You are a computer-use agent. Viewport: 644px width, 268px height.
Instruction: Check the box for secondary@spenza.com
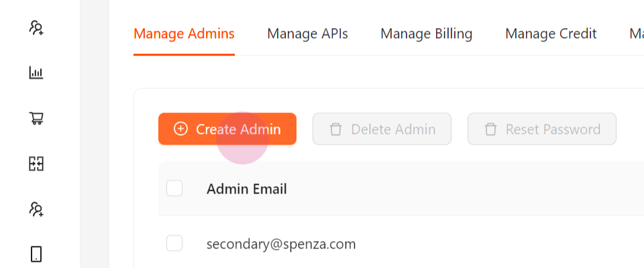click(x=174, y=243)
